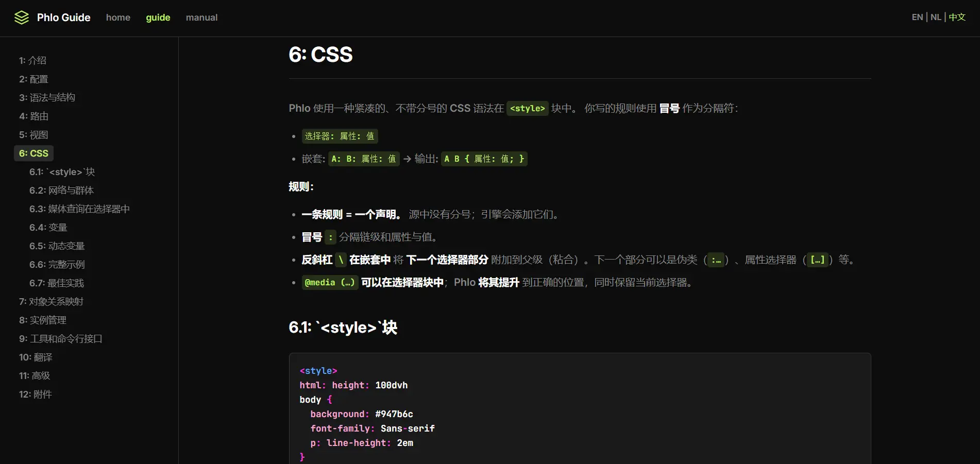The image size is (980, 464).
Task: Click the 6.1: `<style>`块 section heading
Action: point(343,328)
